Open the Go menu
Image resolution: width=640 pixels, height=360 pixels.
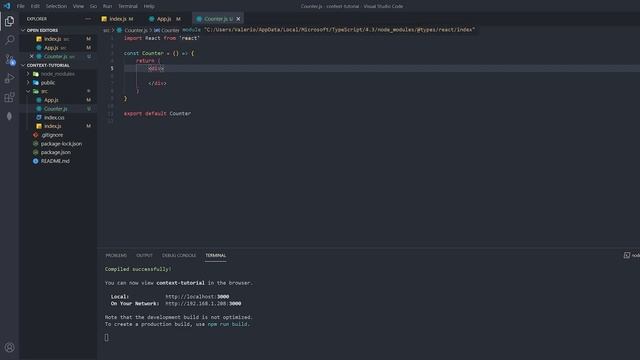pyautogui.click(x=93, y=6)
